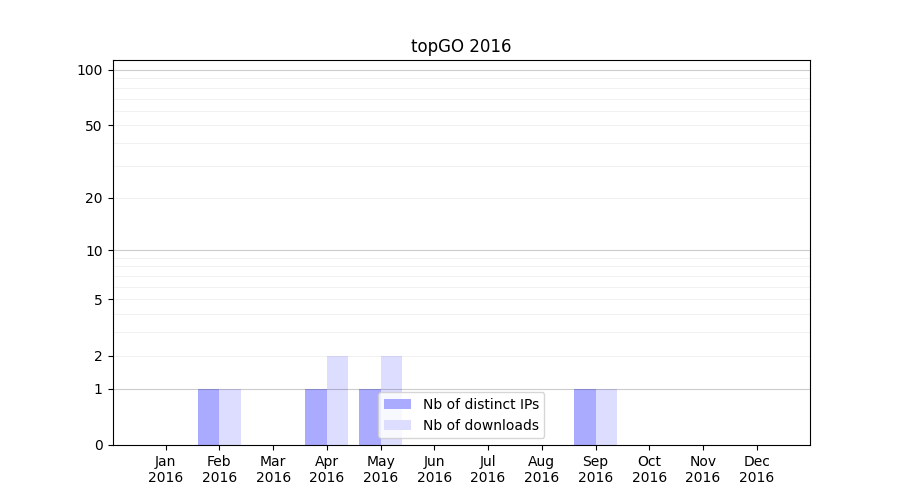Select the Sep 2016 downloads bar

[x=606, y=417]
